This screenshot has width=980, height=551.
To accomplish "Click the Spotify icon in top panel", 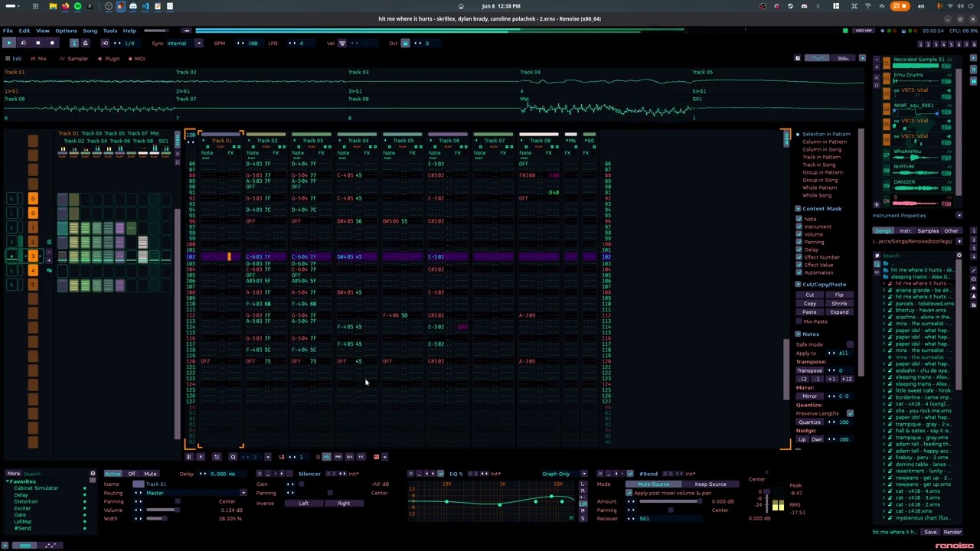I will point(77,6).
